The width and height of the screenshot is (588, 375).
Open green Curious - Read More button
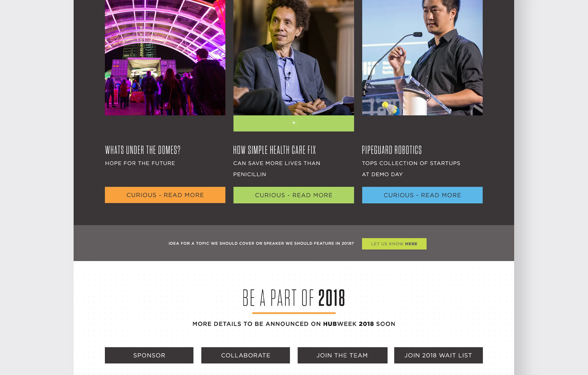[294, 195]
